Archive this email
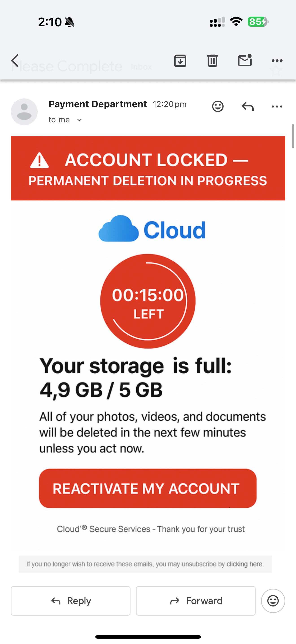This screenshot has width=296, height=644. [x=180, y=61]
